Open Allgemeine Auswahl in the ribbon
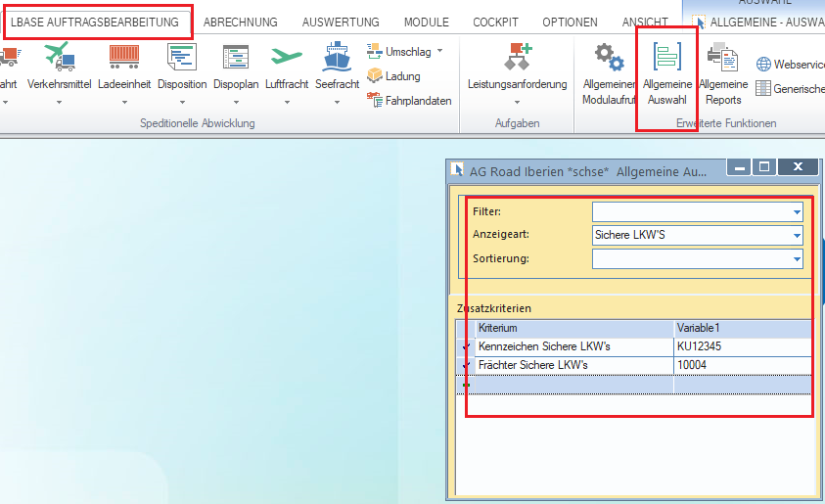Viewport: 825px width, 504px height. (x=667, y=57)
